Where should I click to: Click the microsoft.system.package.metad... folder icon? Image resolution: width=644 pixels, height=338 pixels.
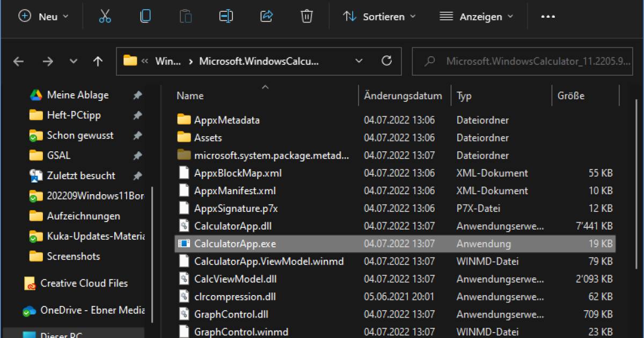tap(184, 155)
